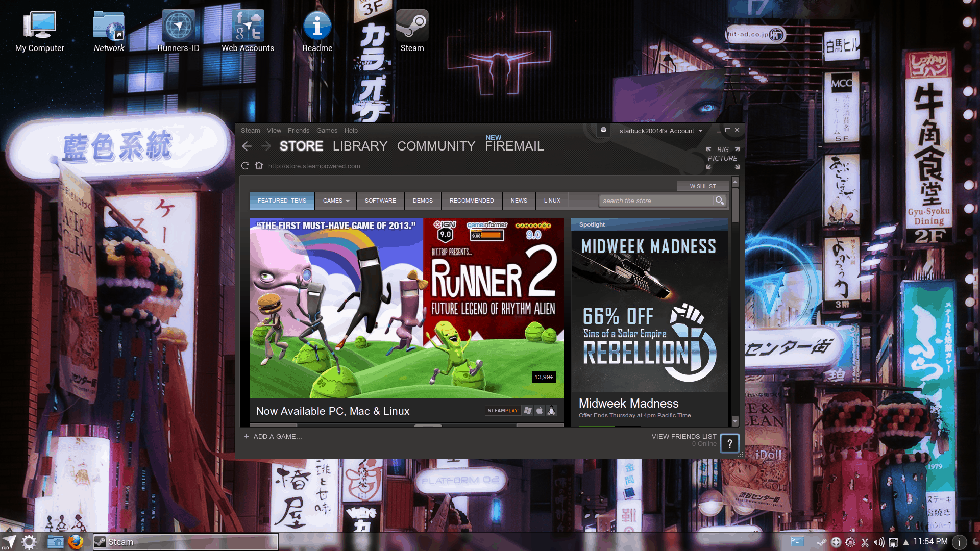Open the home folder taskbar icon
980x551 pixels.
pyautogui.click(x=55, y=542)
